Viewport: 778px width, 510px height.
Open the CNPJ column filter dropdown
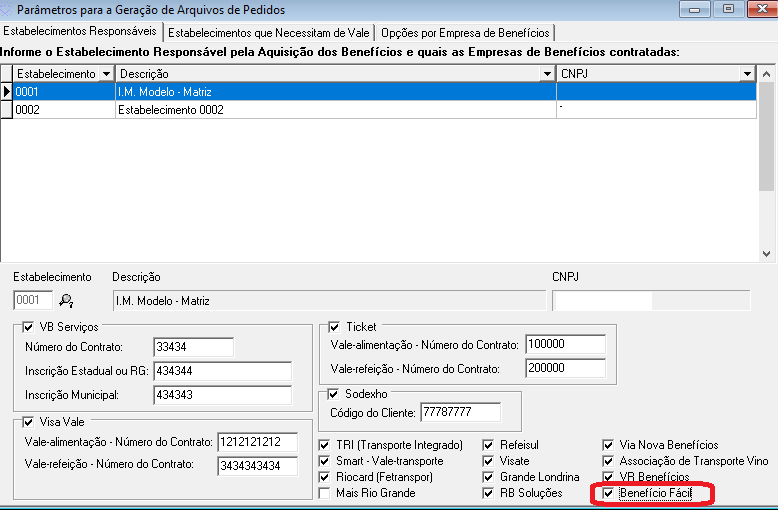click(747, 74)
